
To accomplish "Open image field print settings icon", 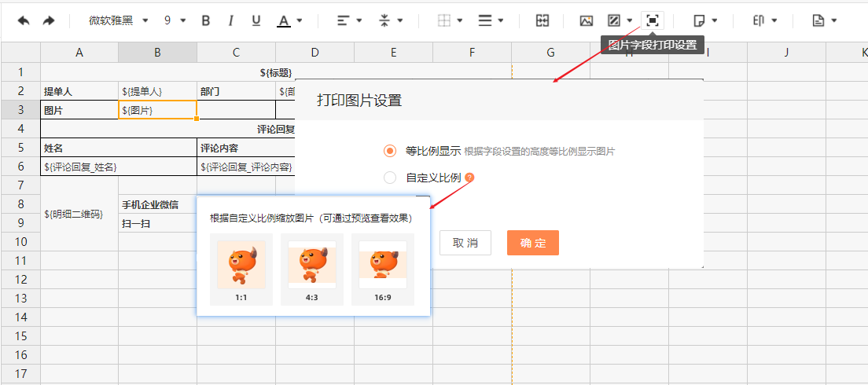I will point(652,20).
